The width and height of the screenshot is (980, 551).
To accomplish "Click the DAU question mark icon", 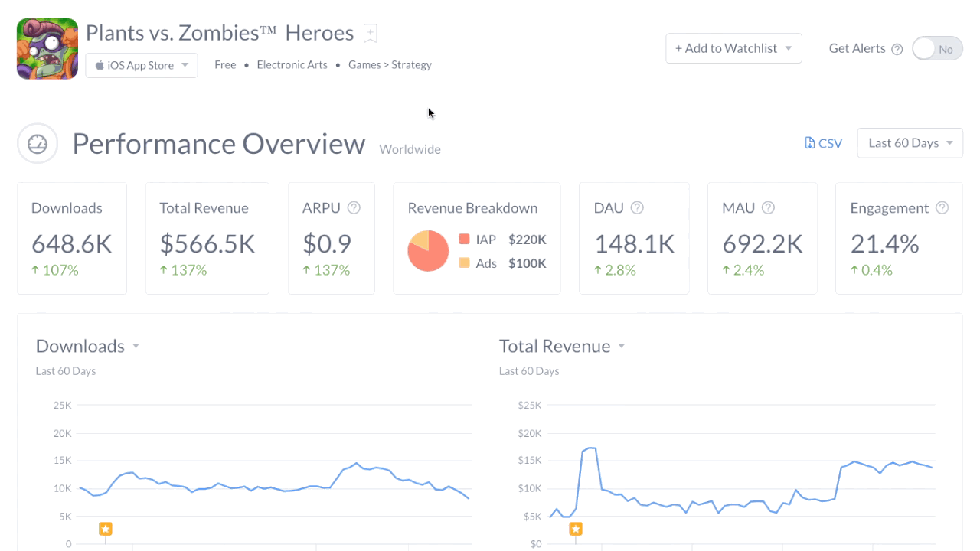I will tap(637, 207).
